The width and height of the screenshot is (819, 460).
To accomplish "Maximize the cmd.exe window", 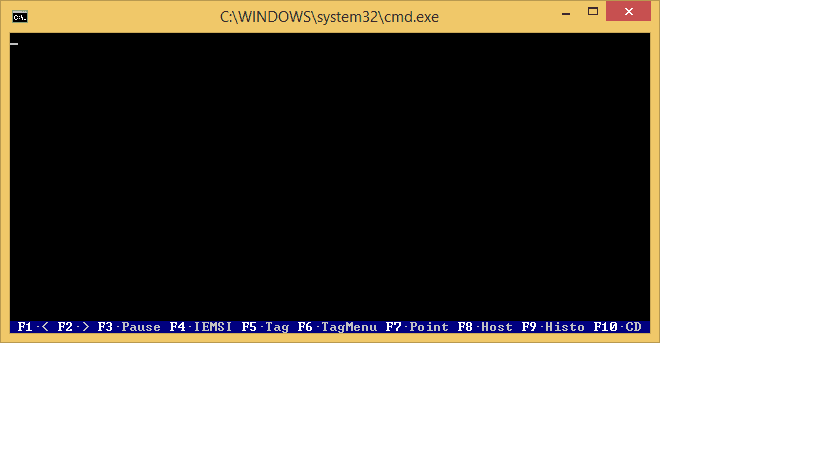I will coord(593,11).
